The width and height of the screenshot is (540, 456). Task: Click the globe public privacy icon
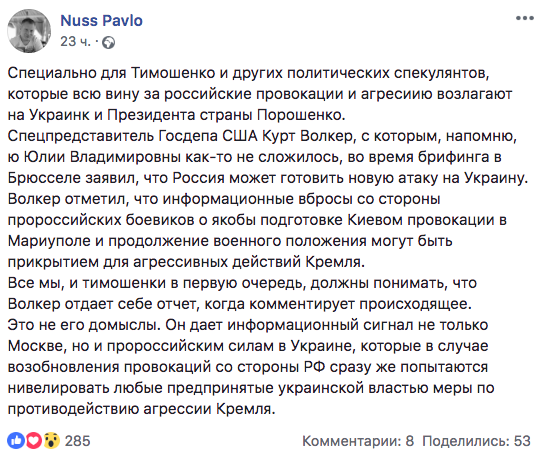(108, 42)
